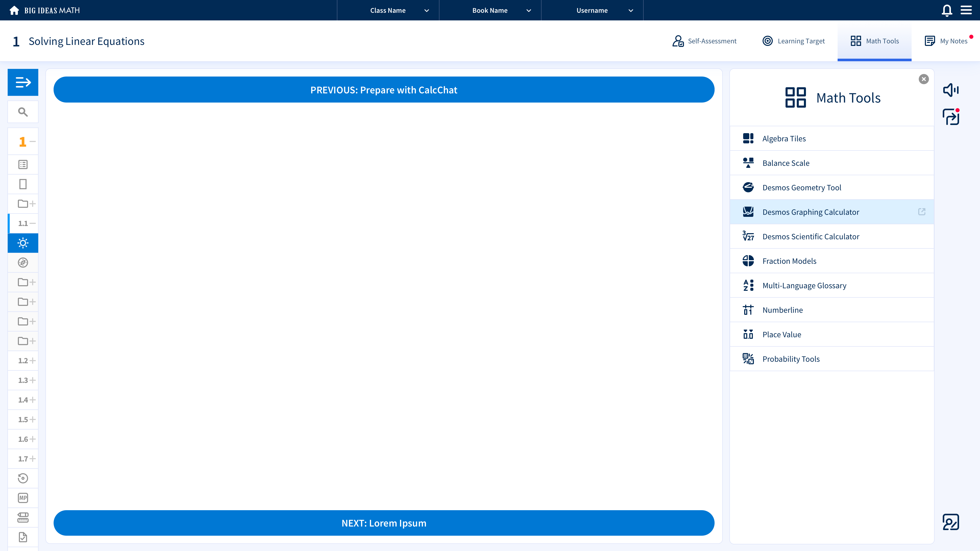Screen dimensions: 980x551
Task: Open the blank page icon in sidebar
Action: coord(23,184)
